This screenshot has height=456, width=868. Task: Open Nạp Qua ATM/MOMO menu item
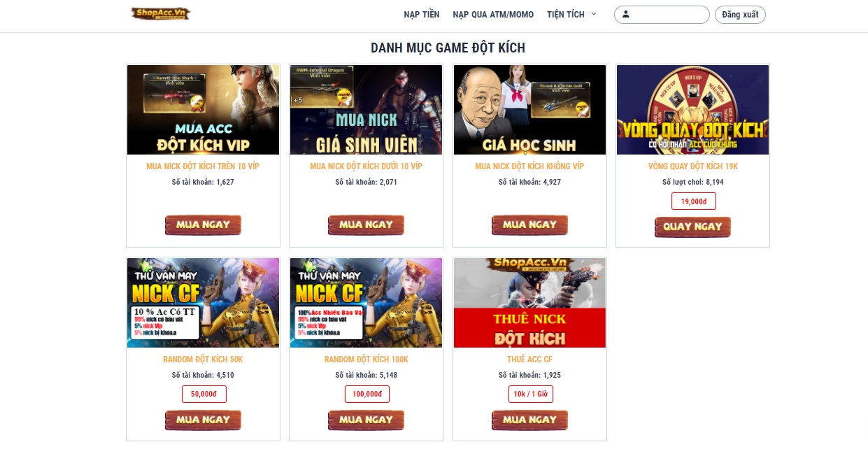point(493,15)
